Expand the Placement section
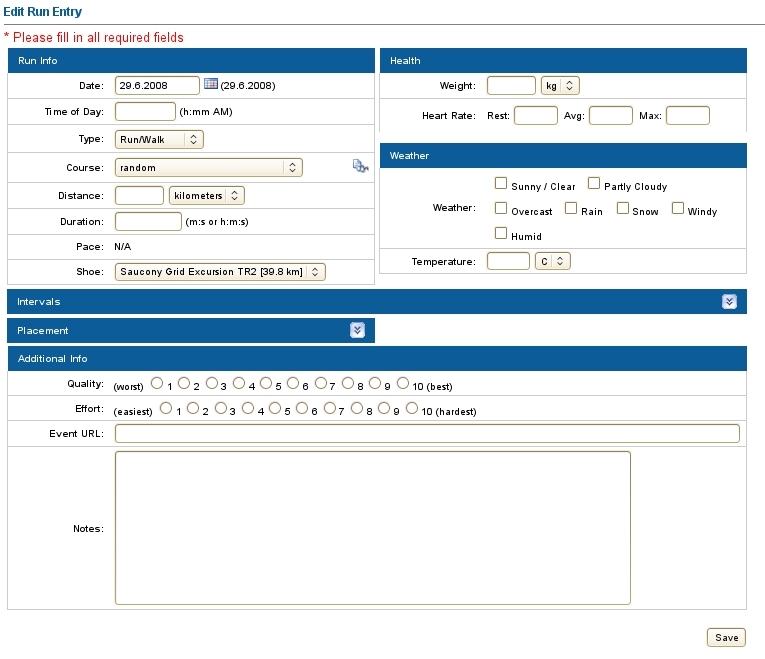The image size is (765, 659). click(357, 330)
